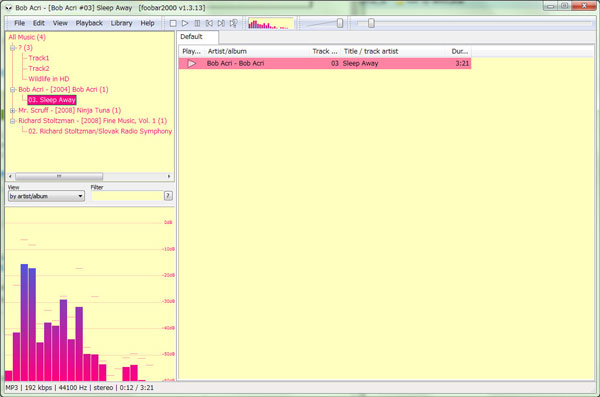
Task: Adjust the volume slider knob
Action: [340, 23]
